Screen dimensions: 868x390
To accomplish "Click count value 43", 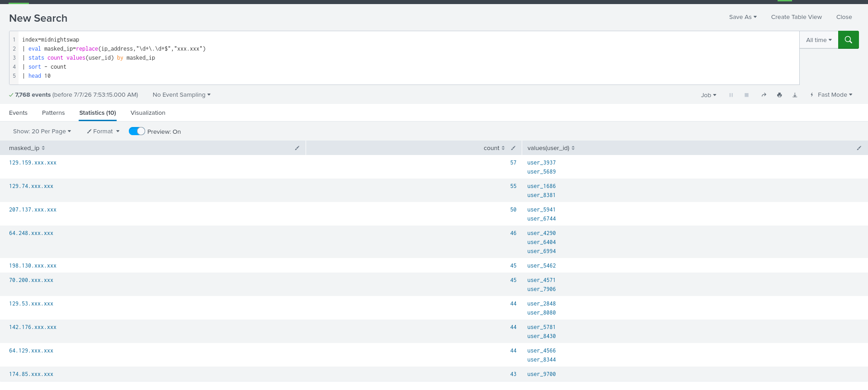I will 513,374.
